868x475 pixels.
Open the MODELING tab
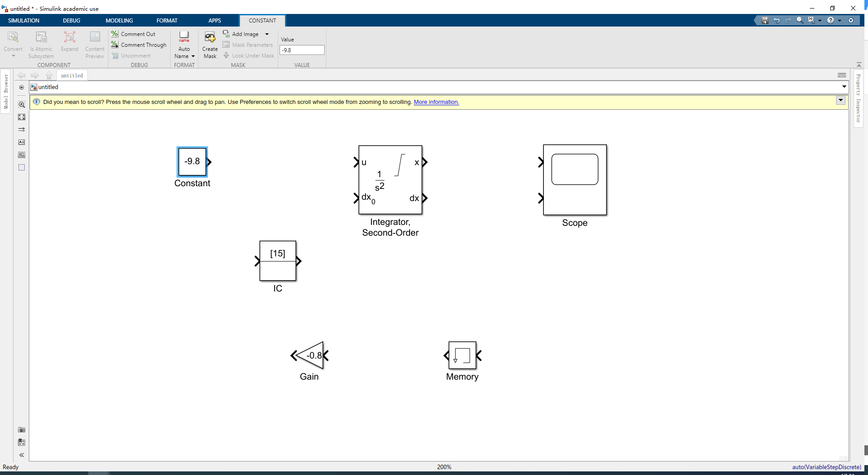[119, 21]
